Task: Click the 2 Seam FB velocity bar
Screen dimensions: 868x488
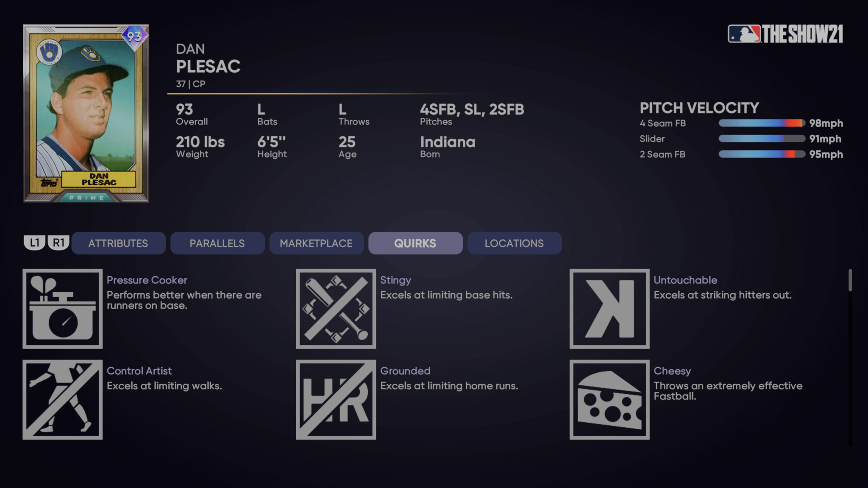Action: (762, 154)
